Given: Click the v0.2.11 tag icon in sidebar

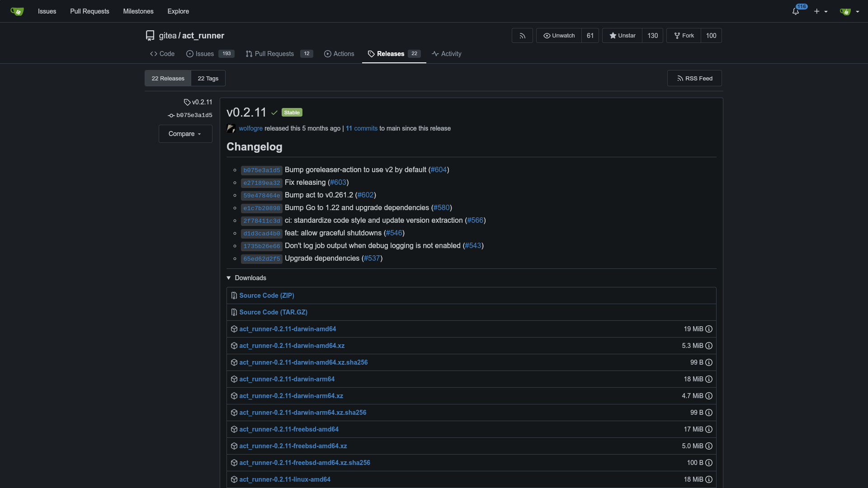Looking at the screenshot, I should (187, 102).
